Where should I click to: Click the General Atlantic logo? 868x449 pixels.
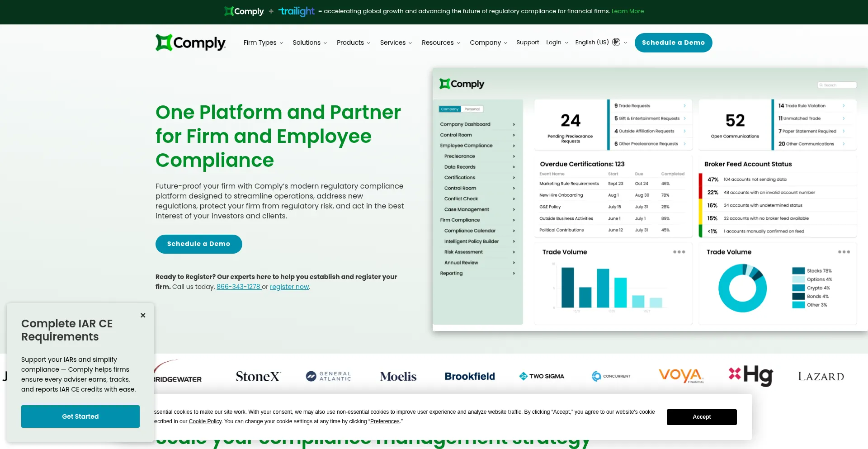[x=329, y=376]
